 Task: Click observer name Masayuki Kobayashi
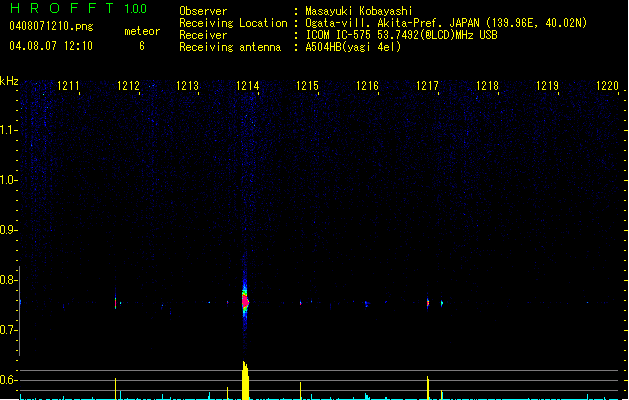point(359,11)
